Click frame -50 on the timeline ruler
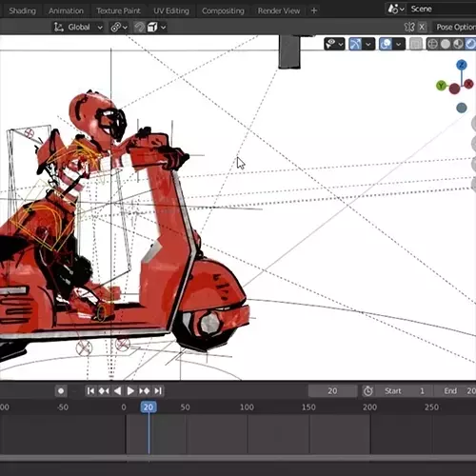 (63, 407)
